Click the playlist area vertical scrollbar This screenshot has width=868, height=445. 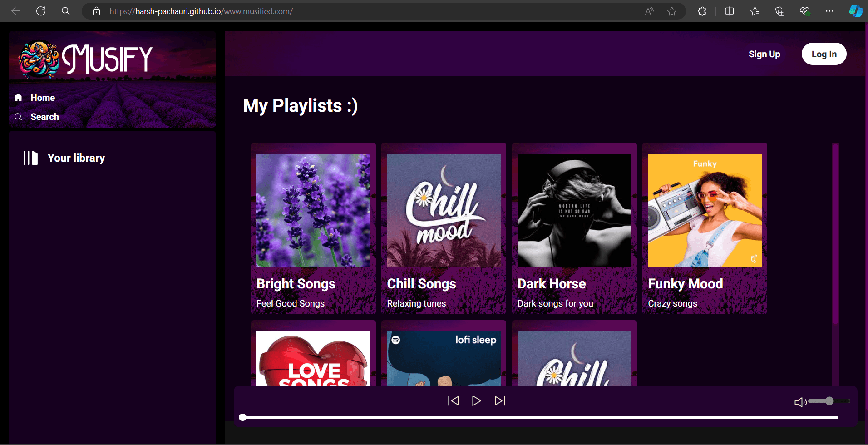click(835, 234)
